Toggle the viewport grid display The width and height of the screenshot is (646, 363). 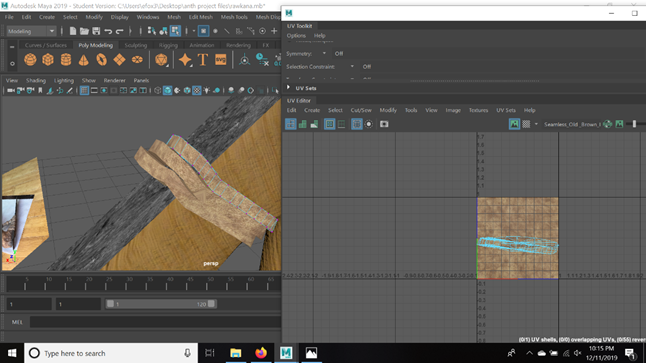(x=84, y=90)
